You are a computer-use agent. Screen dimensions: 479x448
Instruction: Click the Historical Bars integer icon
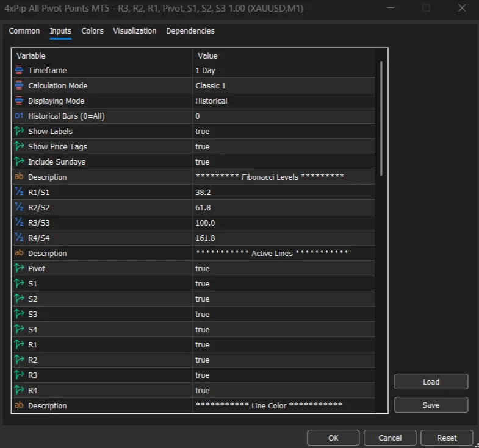click(x=19, y=116)
